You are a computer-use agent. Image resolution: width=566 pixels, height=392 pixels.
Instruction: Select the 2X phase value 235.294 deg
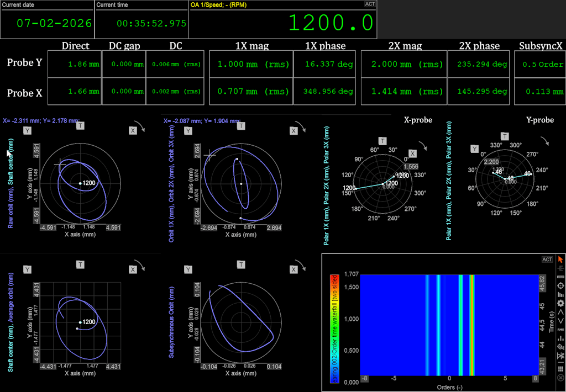[x=482, y=65]
